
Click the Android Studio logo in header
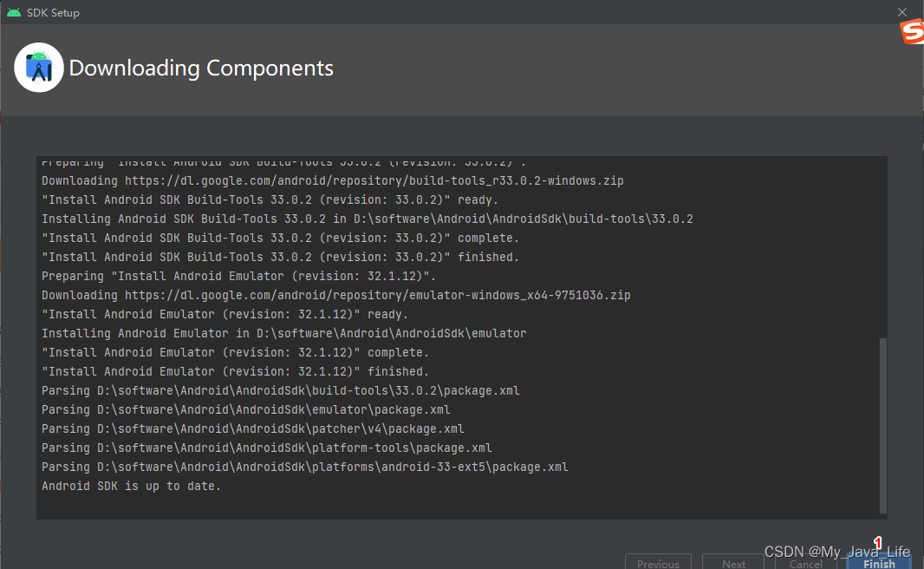pyautogui.click(x=39, y=67)
